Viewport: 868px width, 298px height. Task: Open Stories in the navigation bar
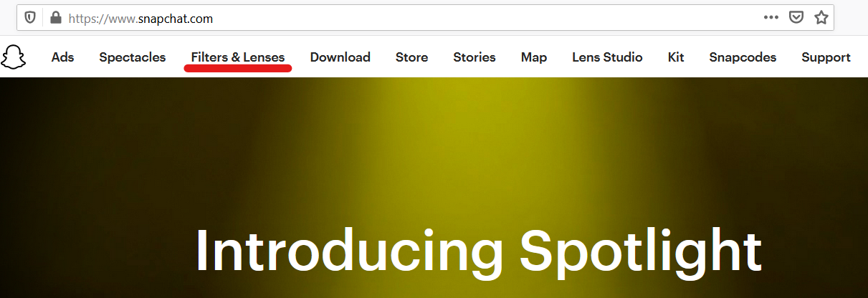click(474, 57)
